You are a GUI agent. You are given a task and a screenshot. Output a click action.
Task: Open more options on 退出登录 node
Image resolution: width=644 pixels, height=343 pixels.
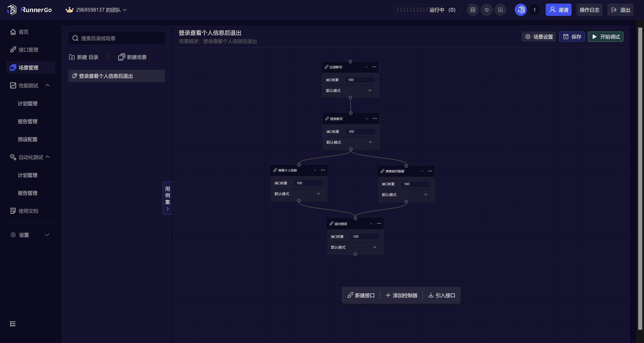coord(379,224)
